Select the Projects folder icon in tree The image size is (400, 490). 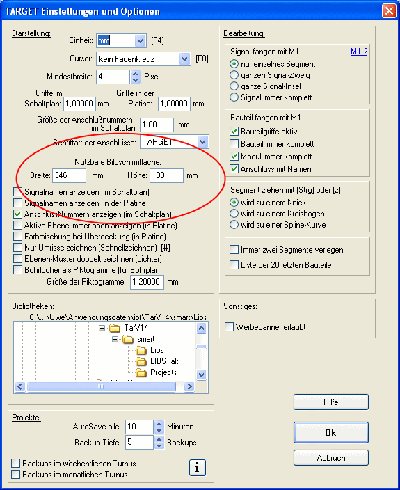click(142, 372)
